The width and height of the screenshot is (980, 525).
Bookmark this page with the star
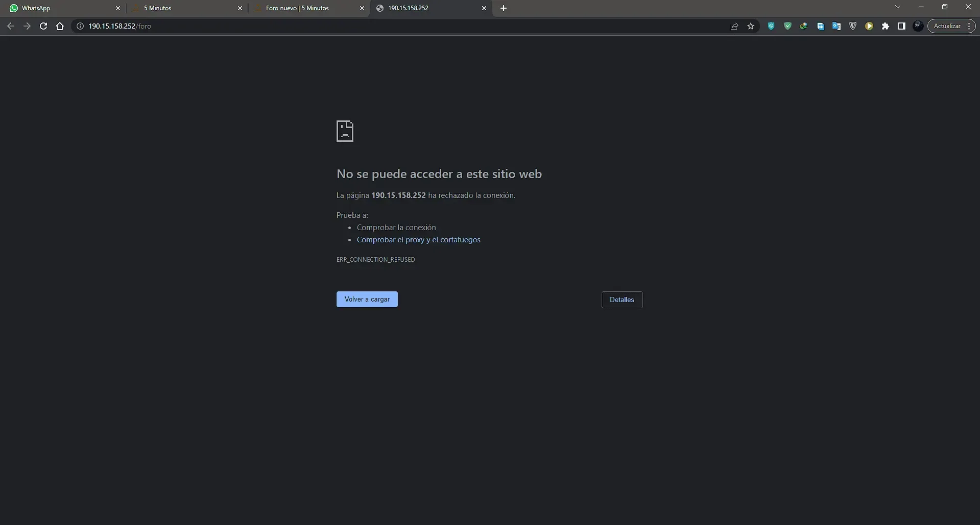pyautogui.click(x=751, y=26)
